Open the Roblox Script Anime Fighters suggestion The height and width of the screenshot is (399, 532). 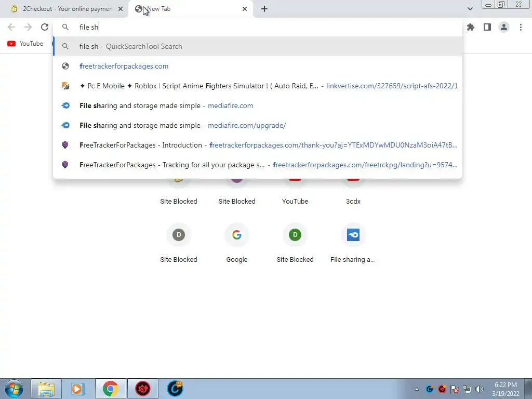(x=258, y=86)
